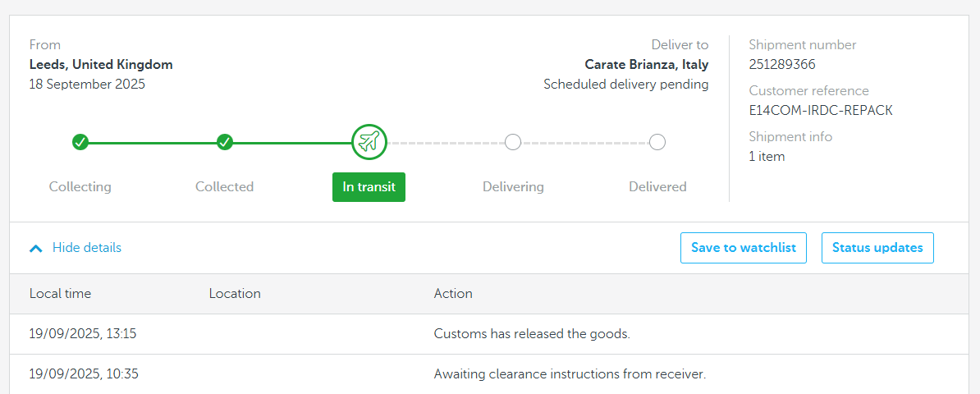Click the Collecting green checkmark icon
This screenshot has width=980, height=394.
(x=80, y=142)
